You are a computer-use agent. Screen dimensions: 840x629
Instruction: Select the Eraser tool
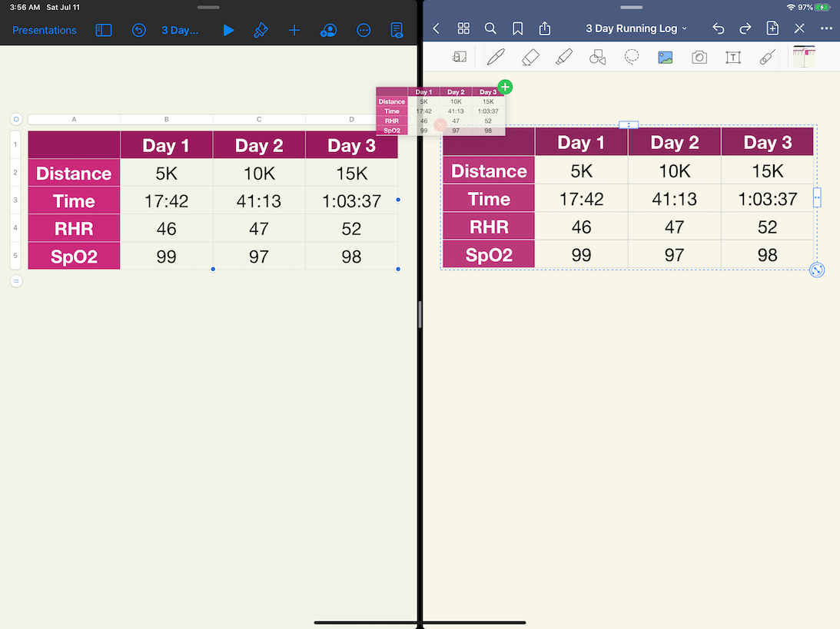[530, 57]
